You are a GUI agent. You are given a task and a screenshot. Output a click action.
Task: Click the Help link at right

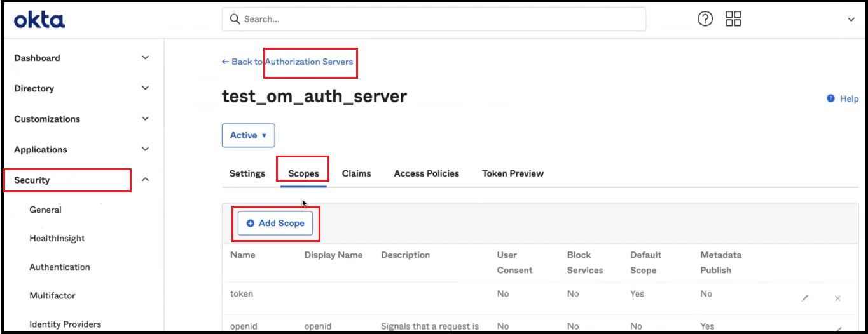(843, 98)
